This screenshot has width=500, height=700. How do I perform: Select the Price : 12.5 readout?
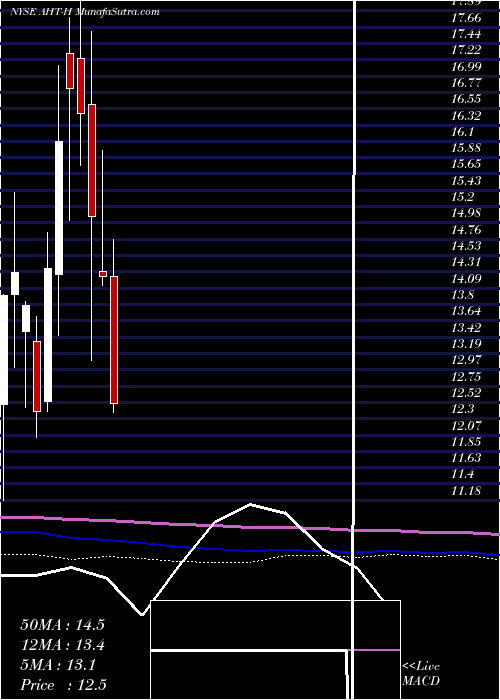coord(63,685)
